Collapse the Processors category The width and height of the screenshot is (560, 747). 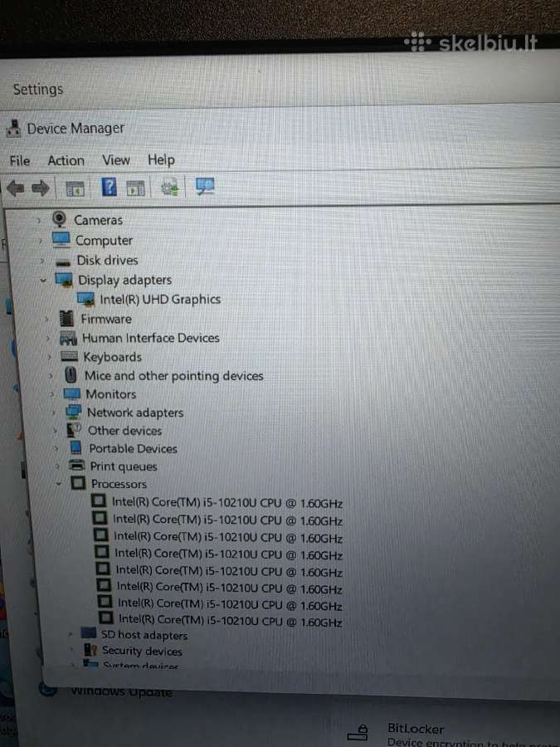(59, 484)
